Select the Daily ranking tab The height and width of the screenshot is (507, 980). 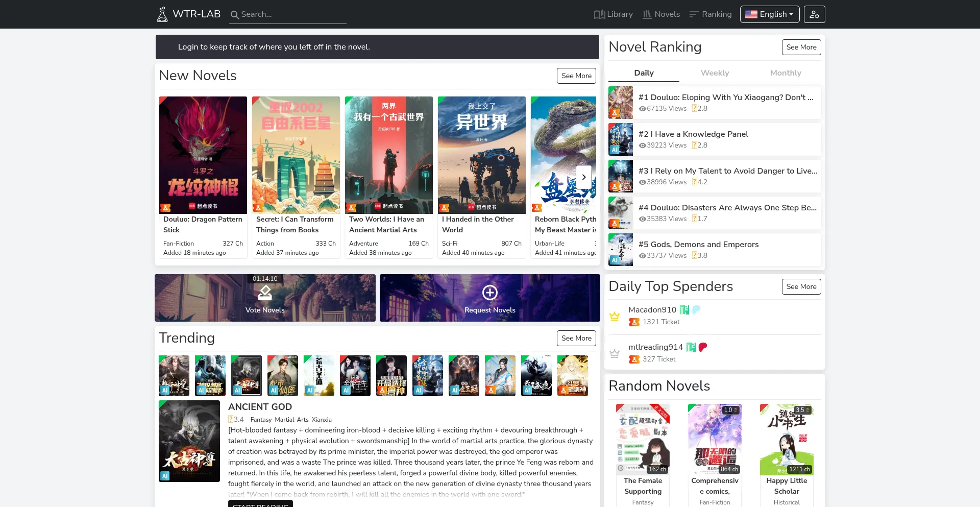(x=644, y=73)
